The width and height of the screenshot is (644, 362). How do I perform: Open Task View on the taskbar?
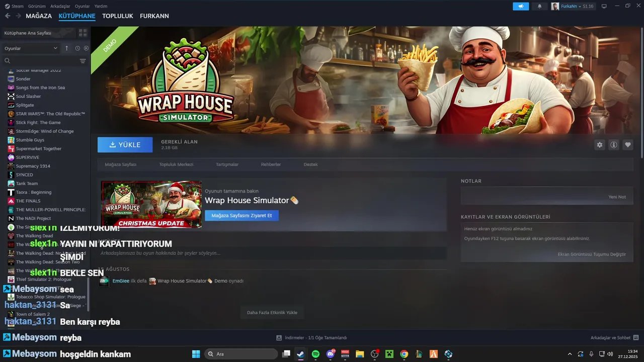(286, 354)
